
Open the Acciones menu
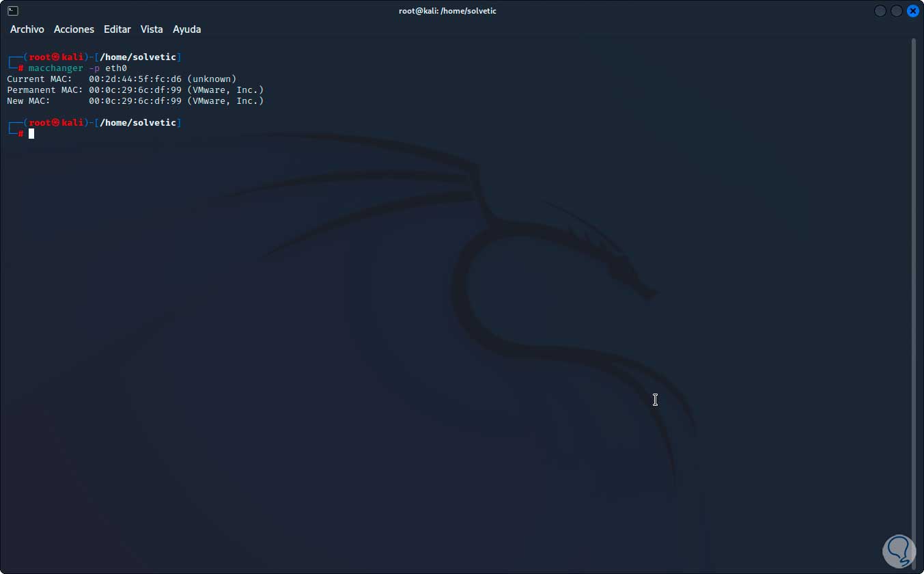(x=74, y=29)
